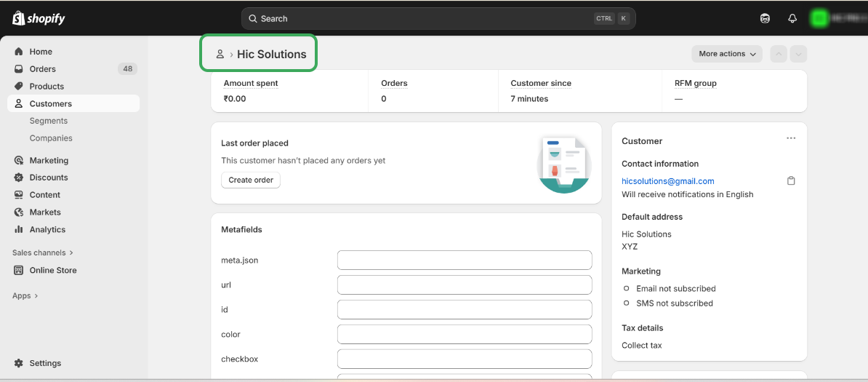The width and height of the screenshot is (868, 382).
Task: Open three-dot menu in Customer card
Action: 791,138
